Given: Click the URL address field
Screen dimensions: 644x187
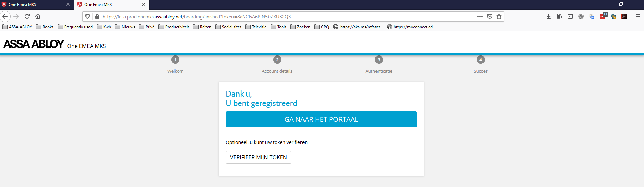Looking at the screenshot, I should pos(286,17).
